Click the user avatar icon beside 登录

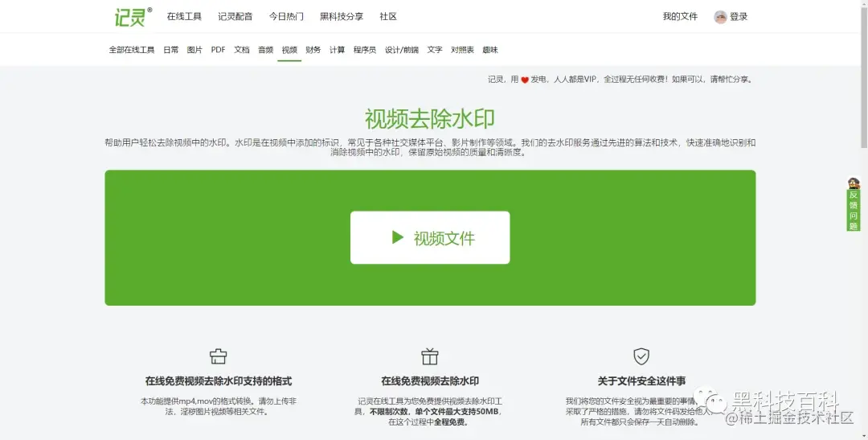pyautogui.click(x=720, y=17)
